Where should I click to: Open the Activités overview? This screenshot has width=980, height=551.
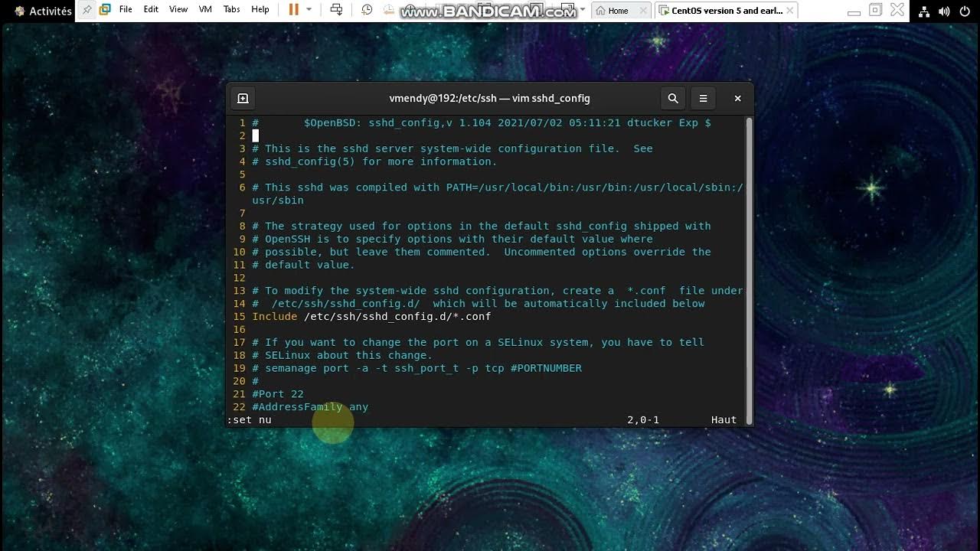(x=43, y=11)
